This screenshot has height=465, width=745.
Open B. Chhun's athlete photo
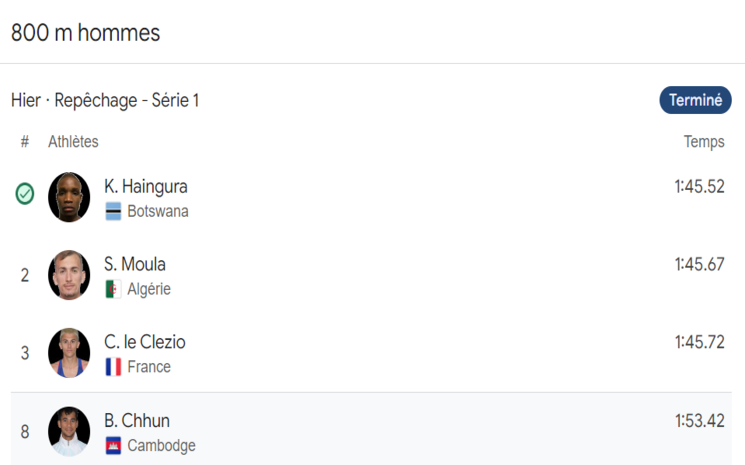coord(69,431)
